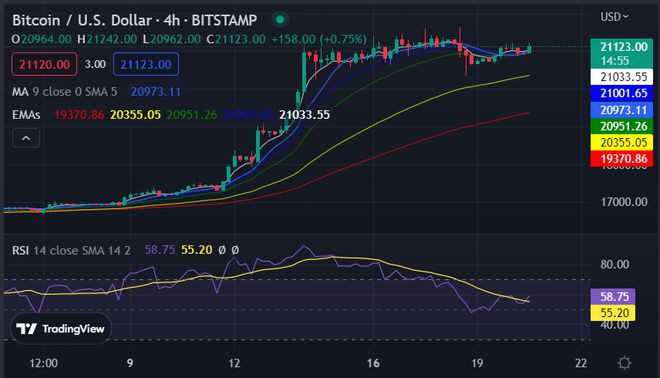Select the Bitcoin / U.S. Dollar symbol title
The height and width of the screenshot is (378, 660).
pyautogui.click(x=135, y=20)
